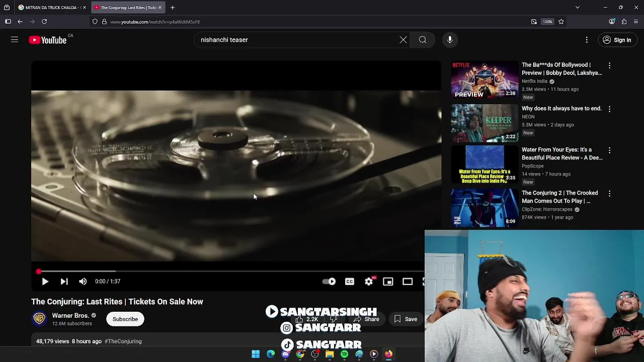Click the '48,179 views' description text
Viewport: 644px width, 362px height.
52,341
